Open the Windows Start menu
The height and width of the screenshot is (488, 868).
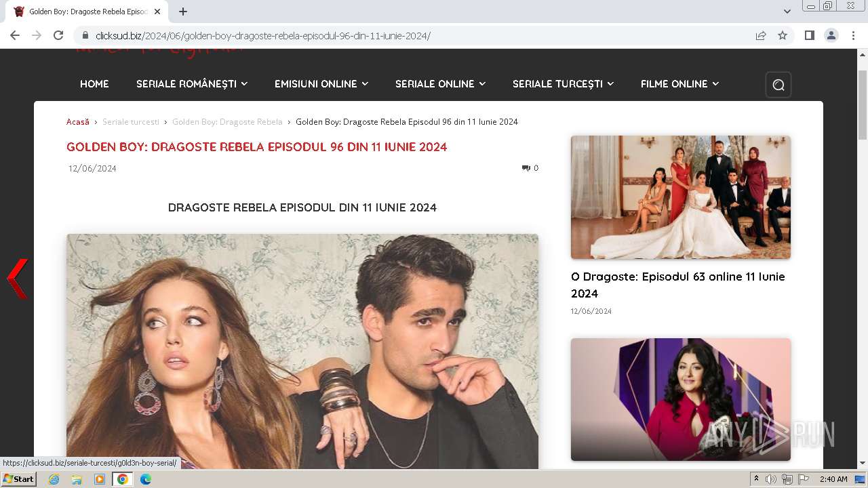pos(19,479)
